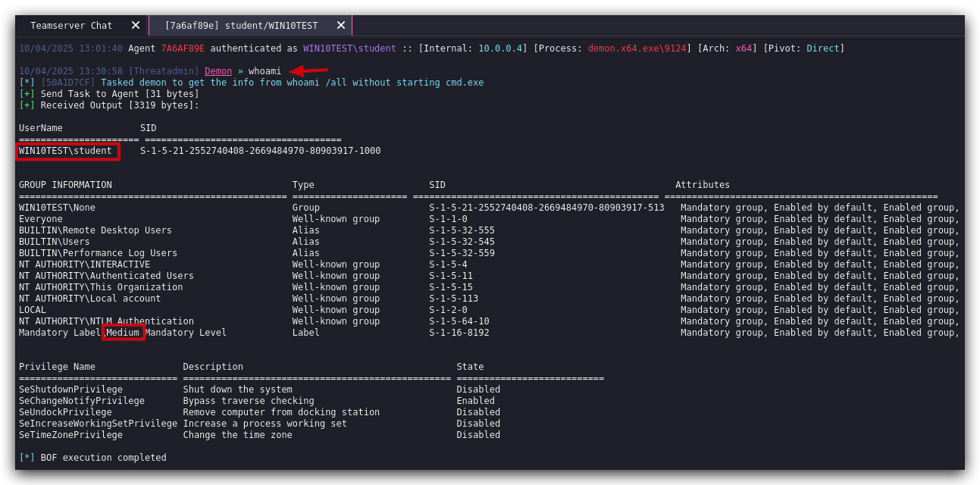Click the Received Output 3319 bytes line
The image size is (980, 485).
click(x=109, y=105)
